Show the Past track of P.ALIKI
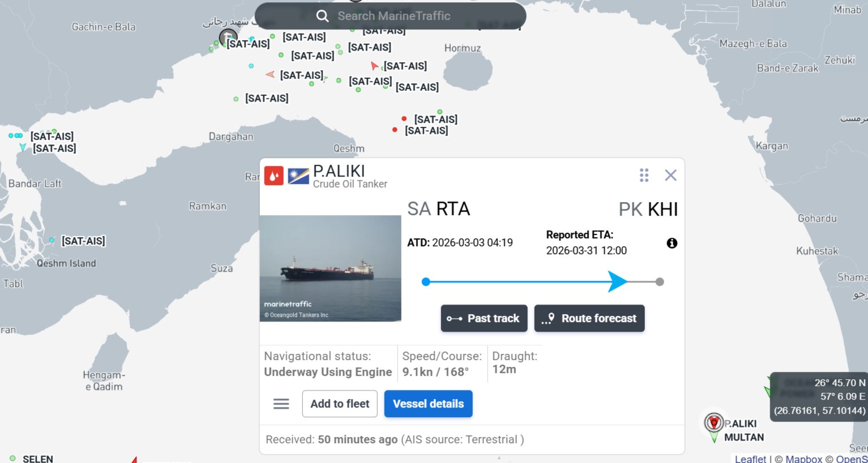The height and width of the screenshot is (463, 868). click(x=484, y=318)
